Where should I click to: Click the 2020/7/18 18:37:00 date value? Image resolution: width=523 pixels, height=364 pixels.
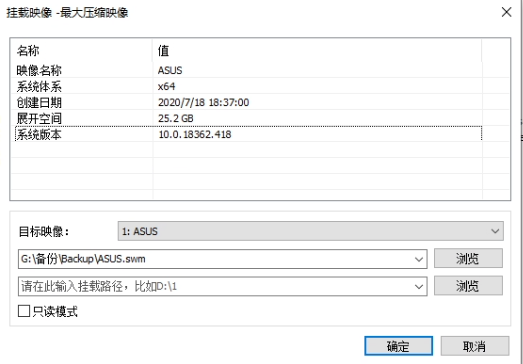[x=203, y=102]
